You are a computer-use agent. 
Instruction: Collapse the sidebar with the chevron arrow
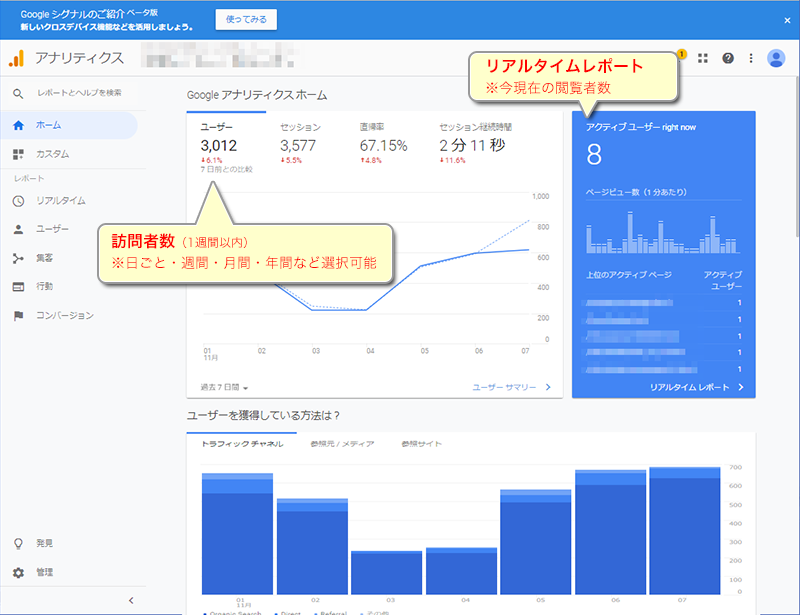[131, 600]
